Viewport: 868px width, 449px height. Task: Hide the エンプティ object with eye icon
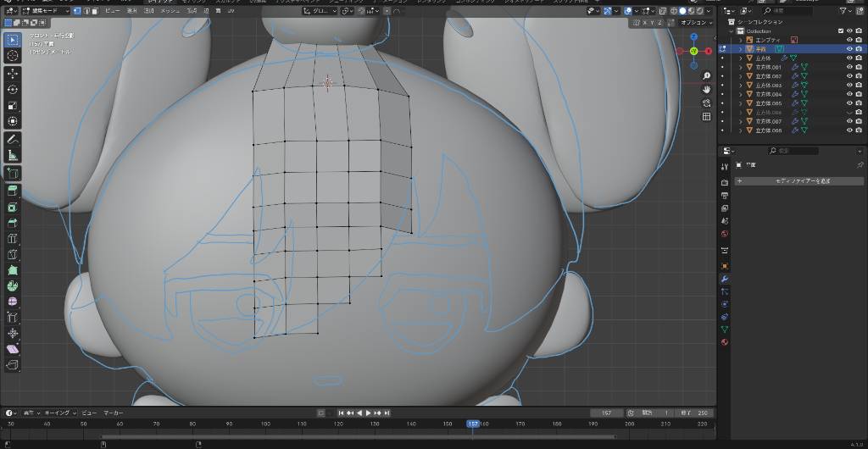pos(849,40)
